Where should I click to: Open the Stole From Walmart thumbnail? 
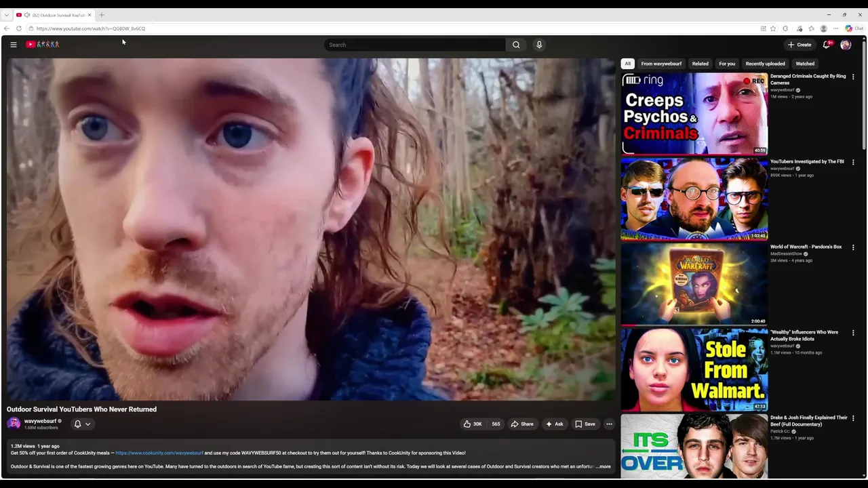[694, 370]
